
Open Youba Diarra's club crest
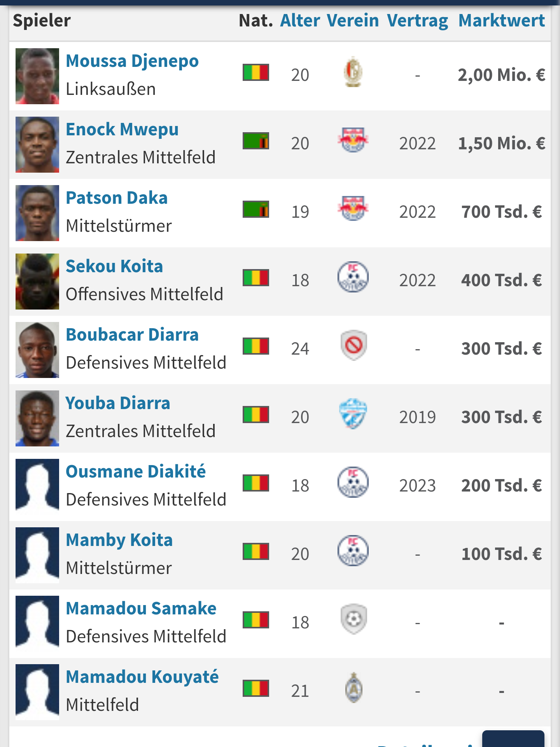353,414
